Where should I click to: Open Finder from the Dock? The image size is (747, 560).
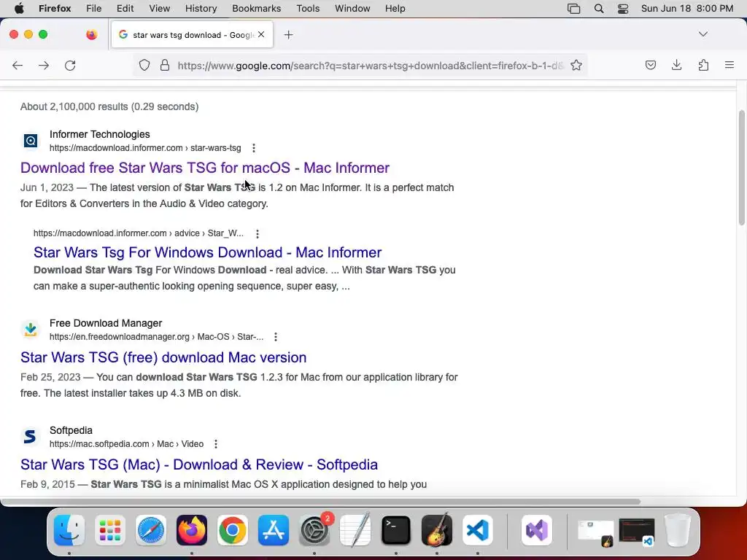coord(69,530)
